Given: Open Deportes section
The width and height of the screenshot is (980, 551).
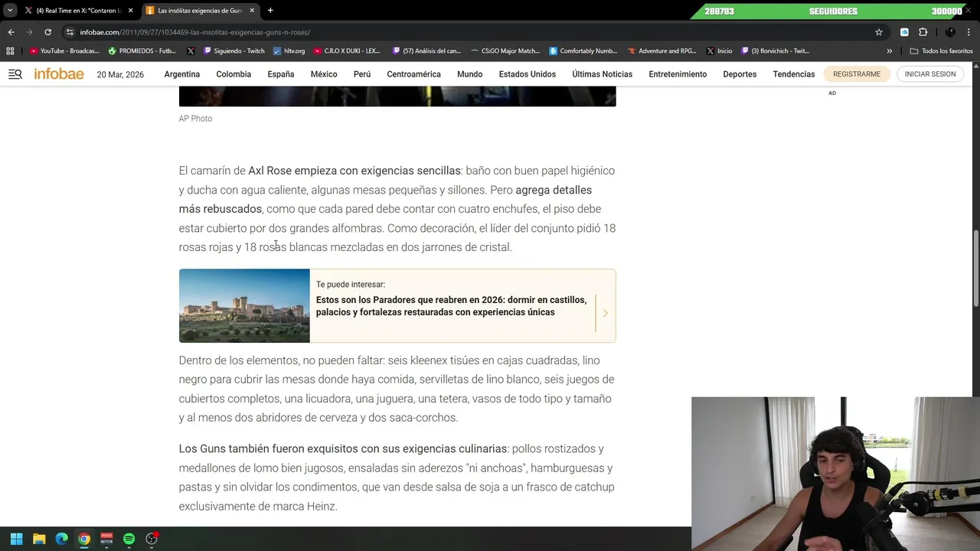Looking at the screenshot, I should point(740,74).
